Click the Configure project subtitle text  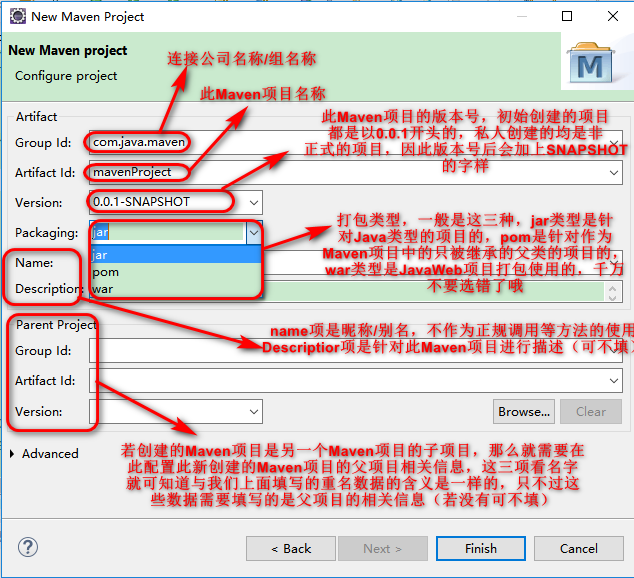click(66, 76)
